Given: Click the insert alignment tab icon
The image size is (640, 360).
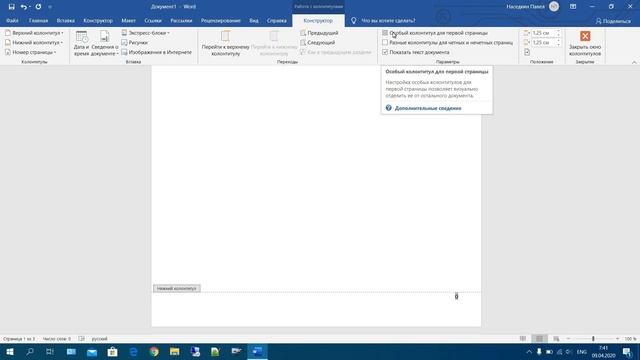Looking at the screenshot, I should click(527, 52).
